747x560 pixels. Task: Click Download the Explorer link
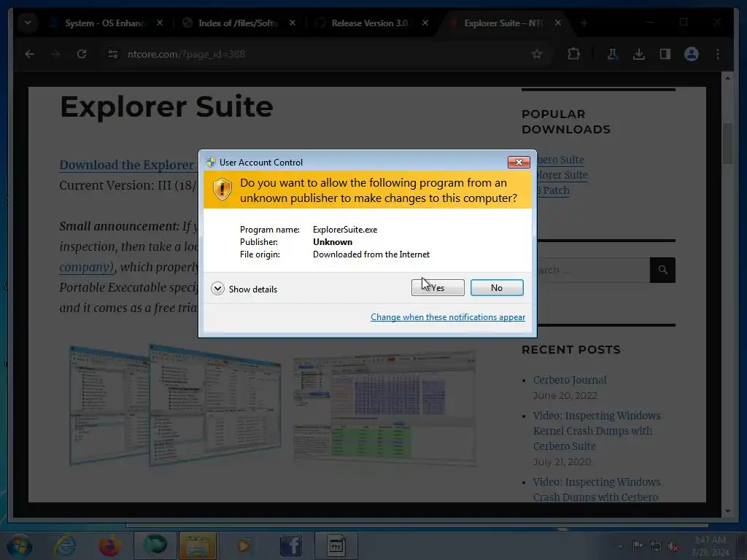click(x=127, y=165)
